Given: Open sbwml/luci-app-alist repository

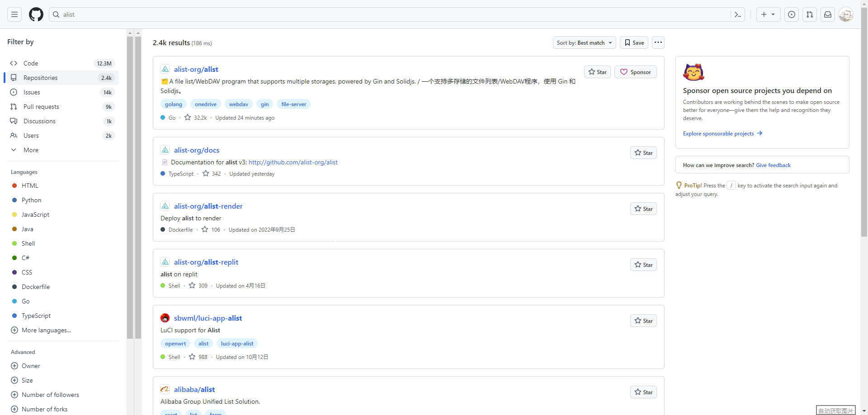Looking at the screenshot, I should (x=208, y=318).
